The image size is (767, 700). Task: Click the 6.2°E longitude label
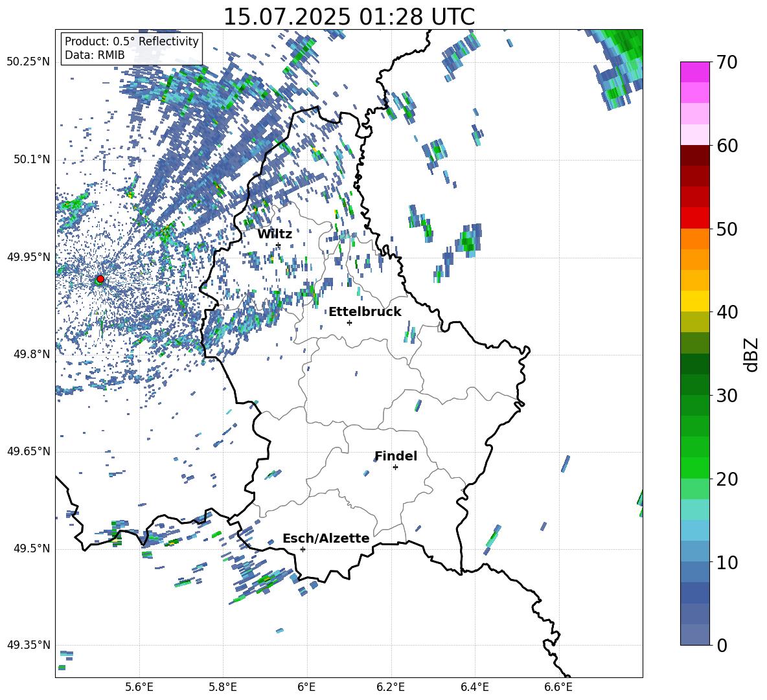tap(391, 687)
